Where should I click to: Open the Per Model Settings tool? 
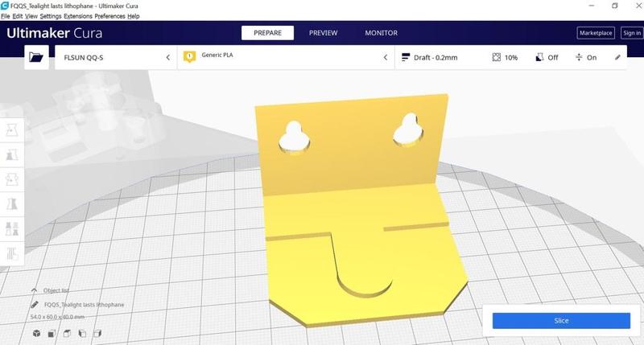(x=12, y=228)
